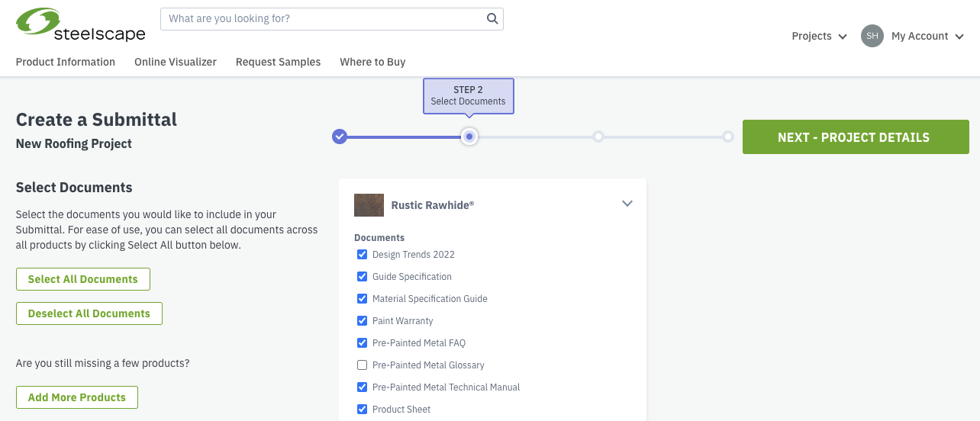Click Add More Products button
Viewport: 980px width, 421px height.
[77, 397]
